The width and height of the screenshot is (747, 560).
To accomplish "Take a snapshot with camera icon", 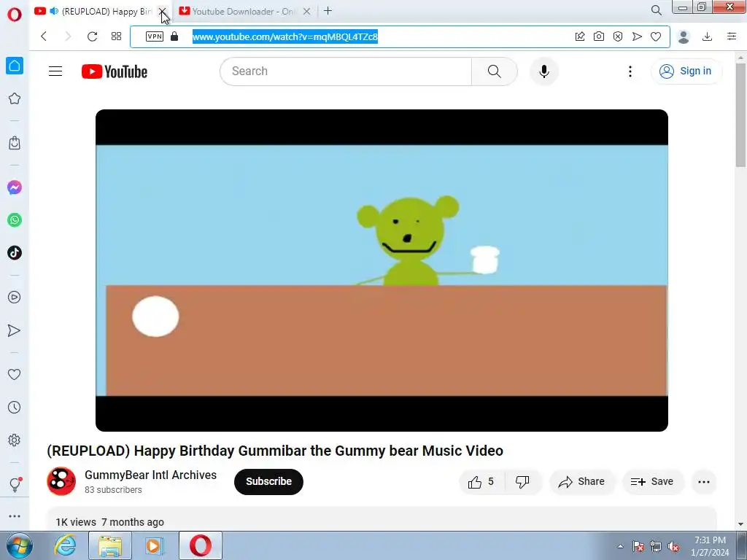I will point(599,36).
